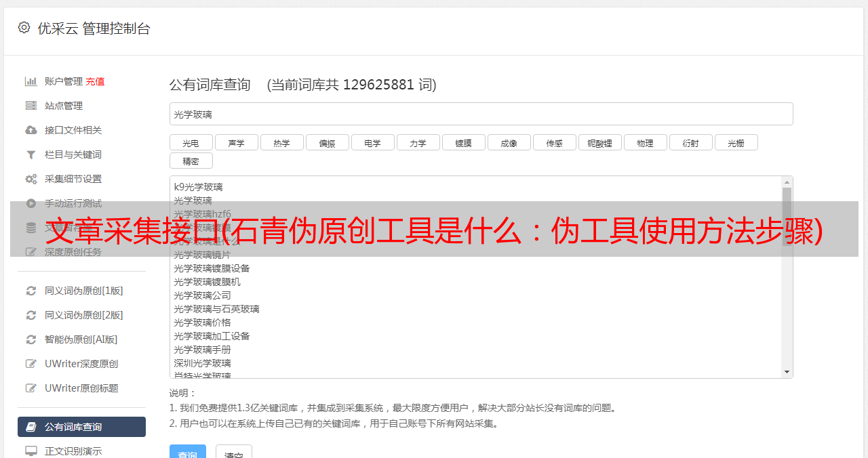
Task: Click the book icon for 公有词库查询
Action: [x=31, y=427]
